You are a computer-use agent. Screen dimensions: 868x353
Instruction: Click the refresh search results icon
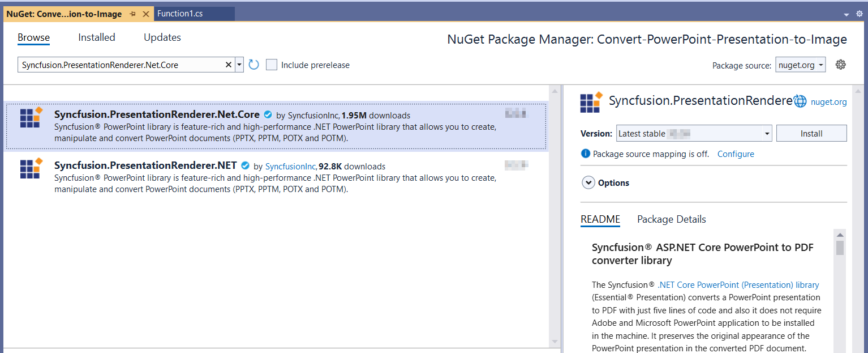point(253,65)
